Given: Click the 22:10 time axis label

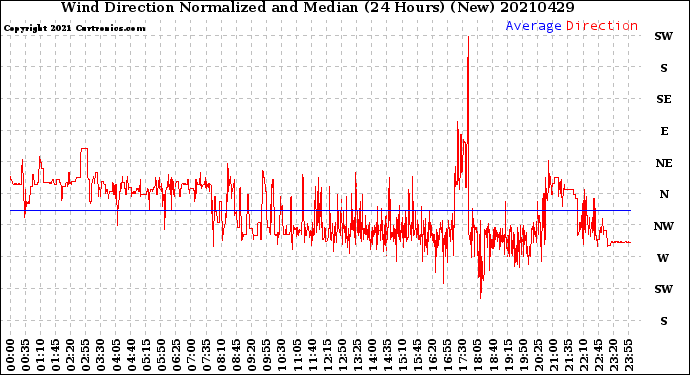Looking at the screenshot, I should click(583, 355).
